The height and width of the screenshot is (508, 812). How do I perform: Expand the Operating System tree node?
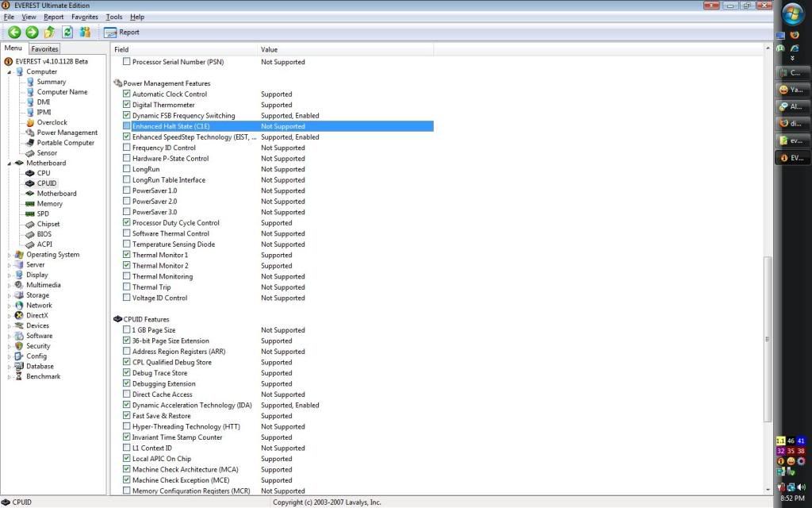click(9, 255)
